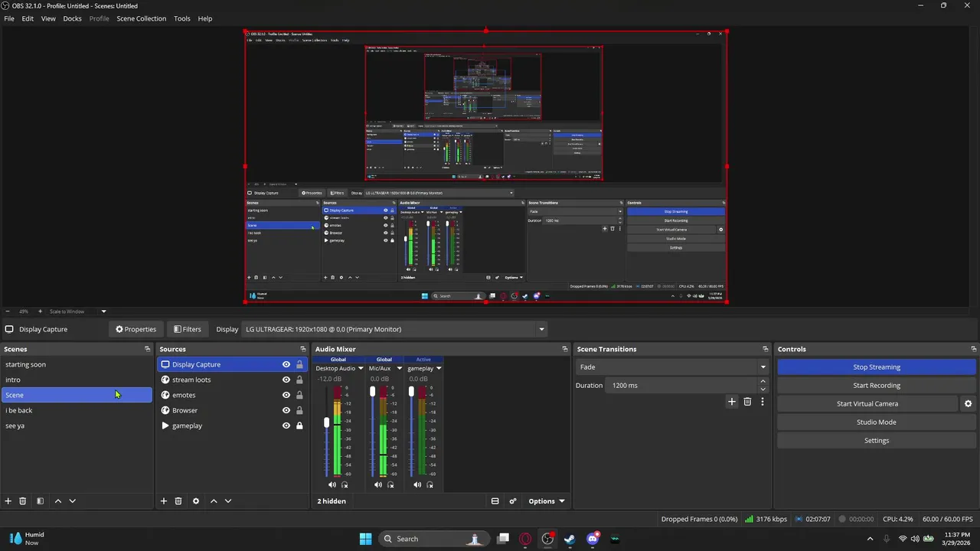980x551 pixels.
Task: Hide the Display Capture source
Action: coord(286,364)
